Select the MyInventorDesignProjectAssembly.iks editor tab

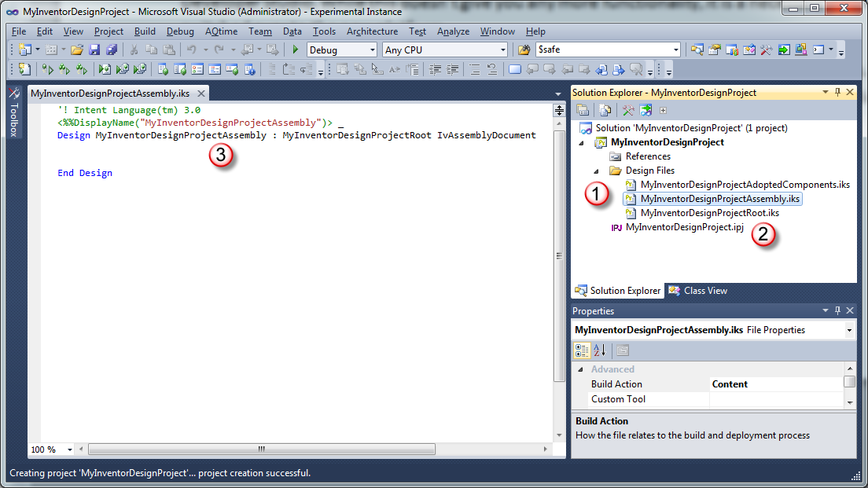[x=109, y=94]
